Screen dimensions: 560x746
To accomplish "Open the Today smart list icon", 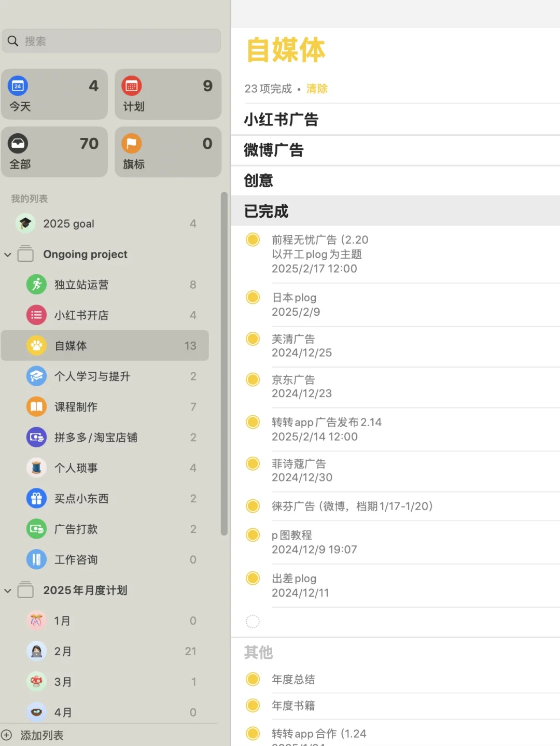I will pyautogui.click(x=18, y=86).
